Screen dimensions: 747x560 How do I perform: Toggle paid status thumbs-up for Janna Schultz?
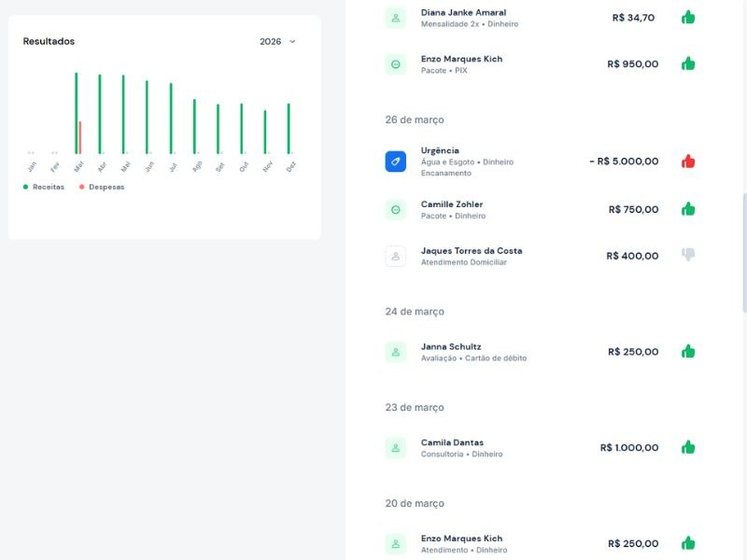[x=688, y=352]
